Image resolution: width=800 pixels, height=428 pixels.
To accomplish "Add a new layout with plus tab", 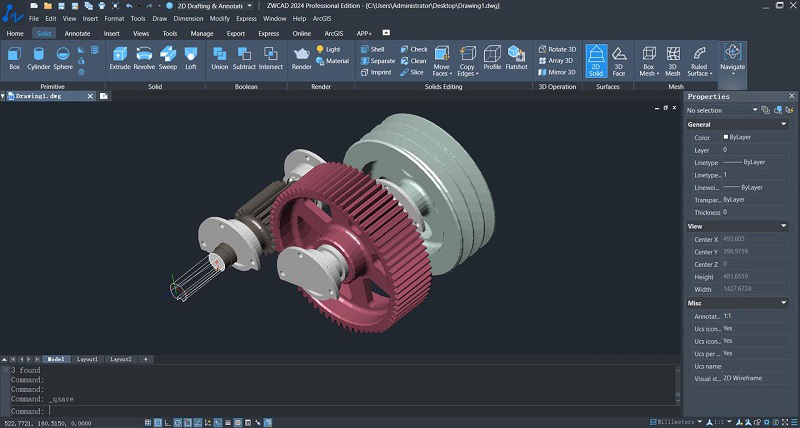I will [x=145, y=359].
